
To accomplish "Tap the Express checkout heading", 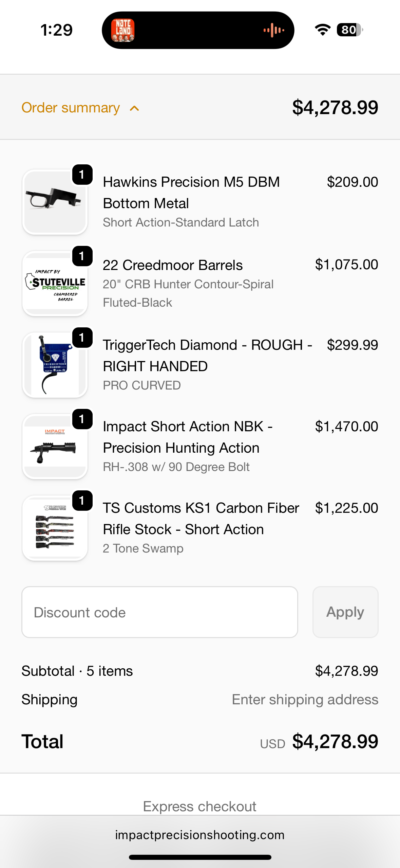I will point(199,806).
